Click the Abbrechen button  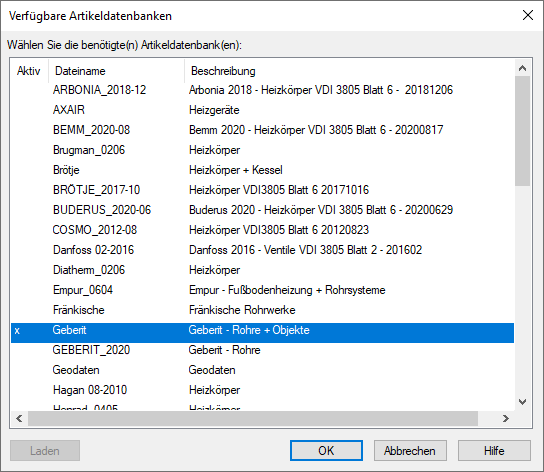pyautogui.click(x=410, y=450)
